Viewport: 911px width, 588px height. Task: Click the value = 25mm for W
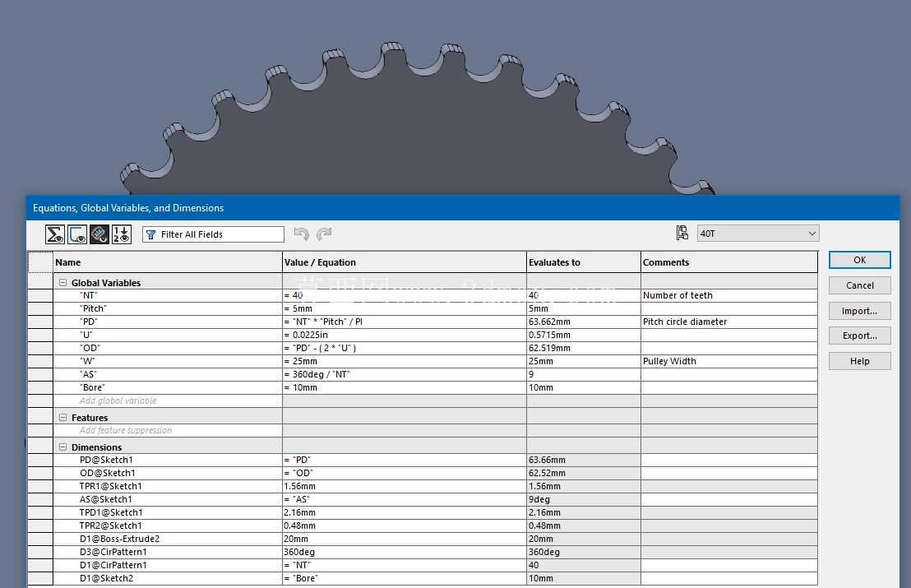[x=300, y=361]
